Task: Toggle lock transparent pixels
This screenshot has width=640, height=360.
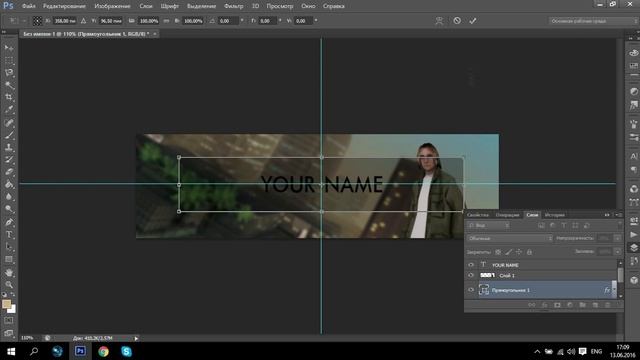Action: [x=498, y=252]
